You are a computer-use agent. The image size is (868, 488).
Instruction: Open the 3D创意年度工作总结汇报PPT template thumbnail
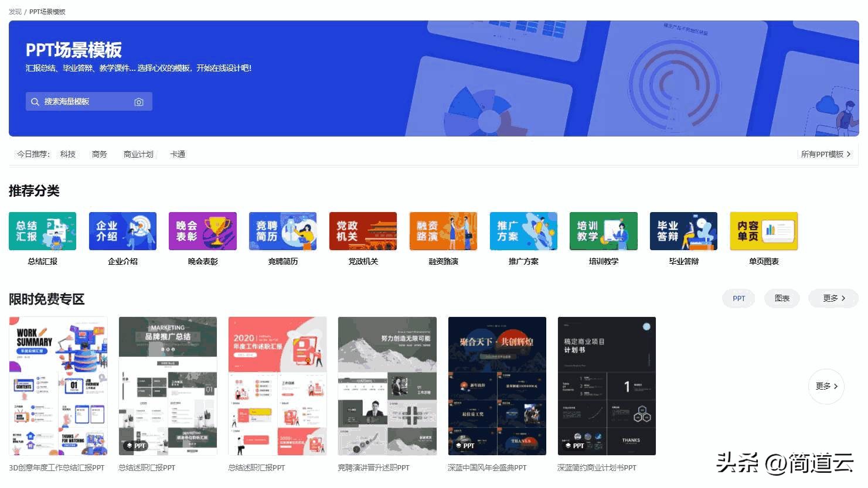[58, 386]
